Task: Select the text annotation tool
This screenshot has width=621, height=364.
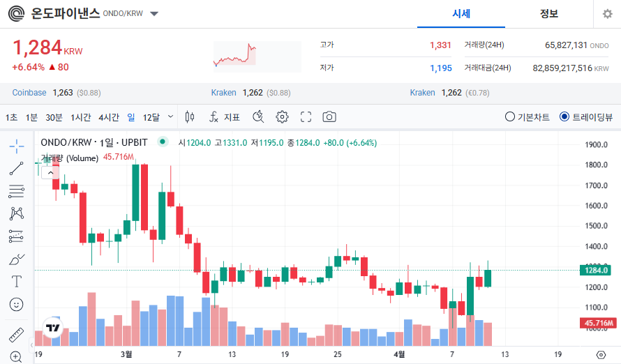Action: [x=16, y=282]
